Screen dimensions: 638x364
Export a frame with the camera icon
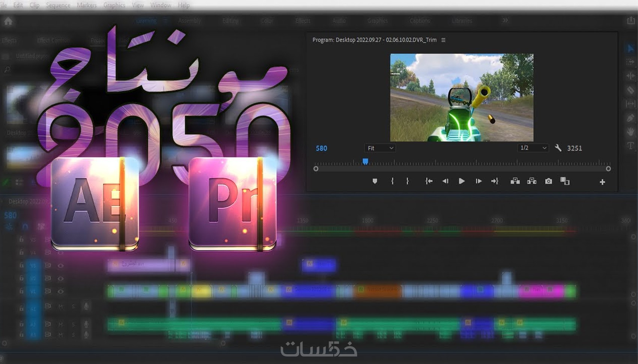pos(549,181)
